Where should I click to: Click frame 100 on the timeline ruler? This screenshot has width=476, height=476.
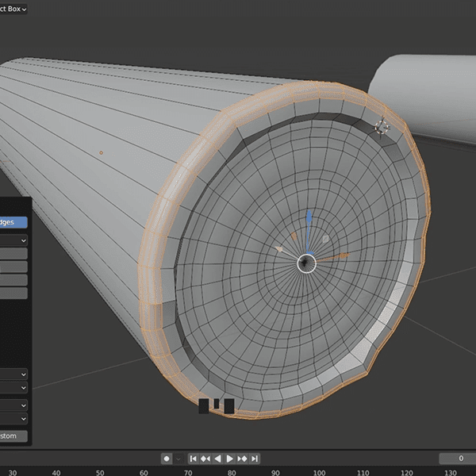[x=318, y=472]
